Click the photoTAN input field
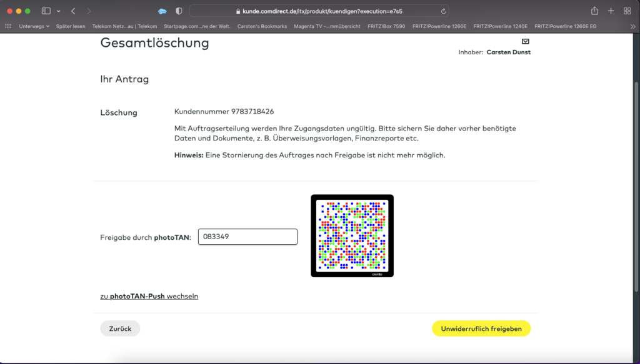Screen dimensions: 640x364 click(x=247, y=237)
